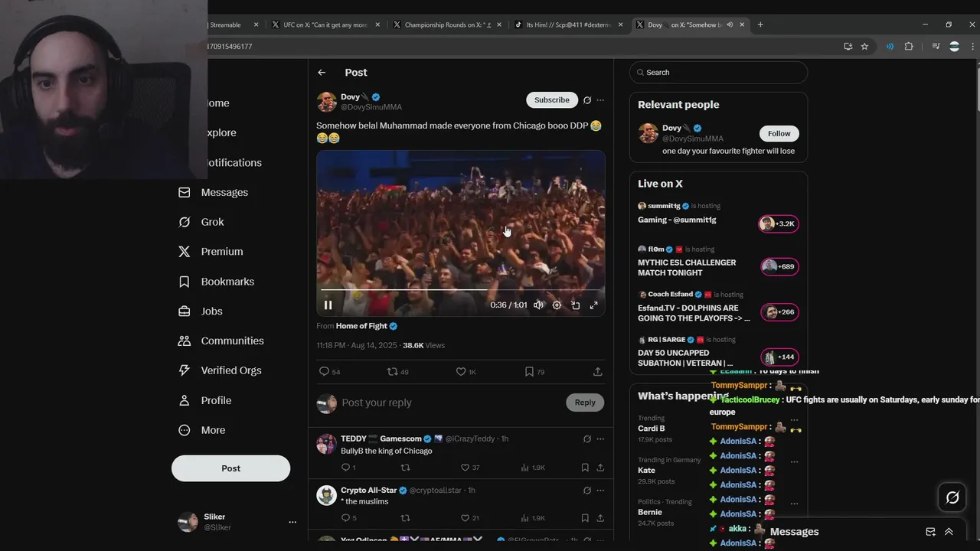Open browser extensions puzzle icon
The height and width of the screenshot is (551, 980).
click(x=909, y=47)
